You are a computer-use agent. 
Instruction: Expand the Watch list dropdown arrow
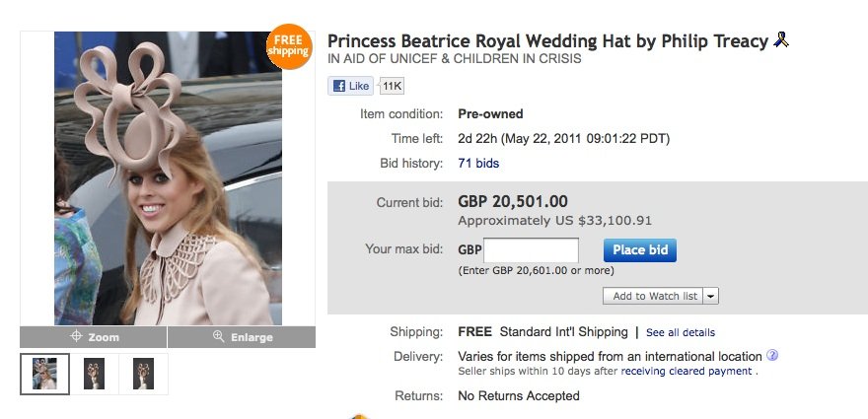coord(711,296)
